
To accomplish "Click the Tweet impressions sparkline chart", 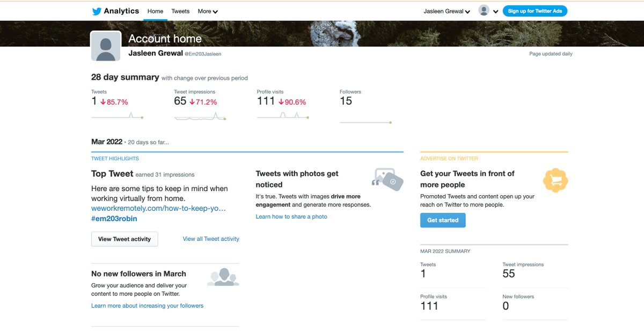I will click(x=200, y=116).
